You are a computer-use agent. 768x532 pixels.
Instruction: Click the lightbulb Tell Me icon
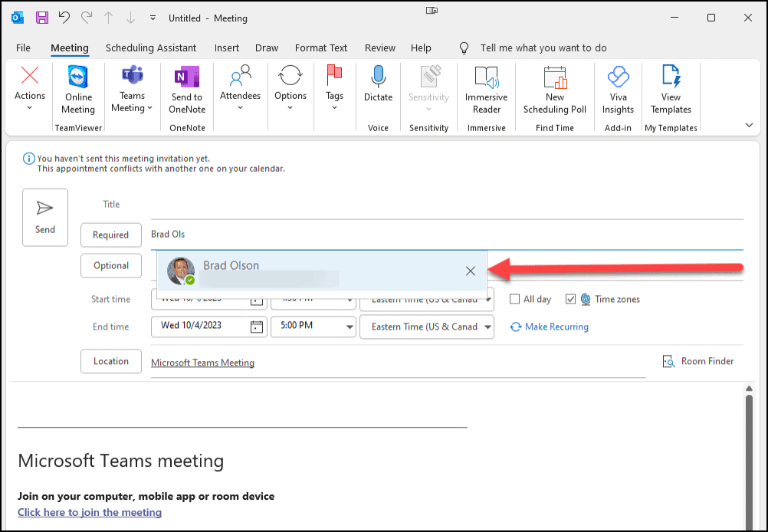coord(464,48)
